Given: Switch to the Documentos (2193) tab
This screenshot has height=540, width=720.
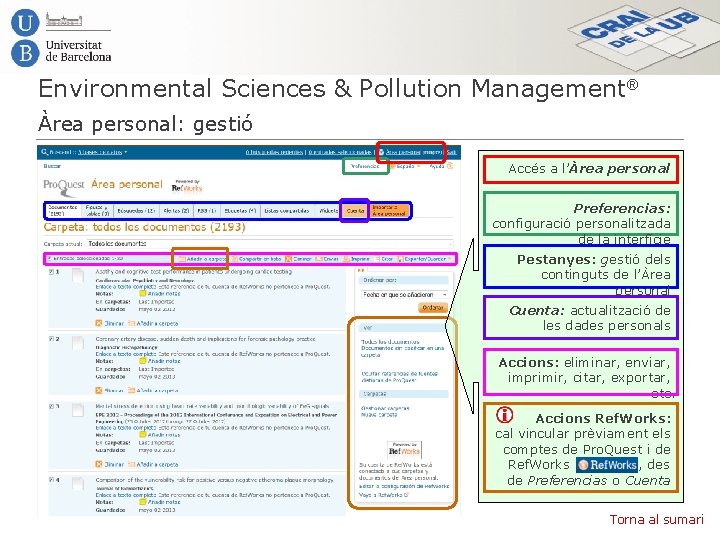Looking at the screenshot, I should (x=63, y=211).
